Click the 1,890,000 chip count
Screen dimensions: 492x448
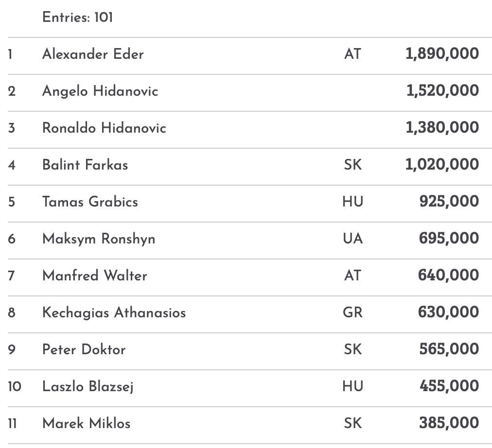442,54
